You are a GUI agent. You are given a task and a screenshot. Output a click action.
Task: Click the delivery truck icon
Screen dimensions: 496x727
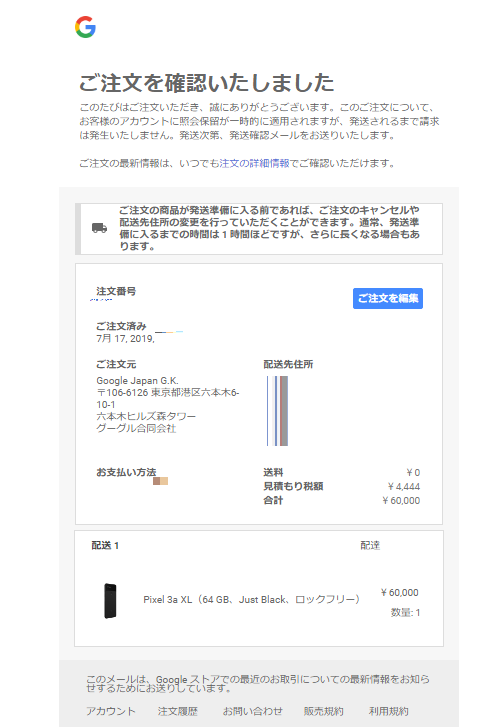(99, 228)
